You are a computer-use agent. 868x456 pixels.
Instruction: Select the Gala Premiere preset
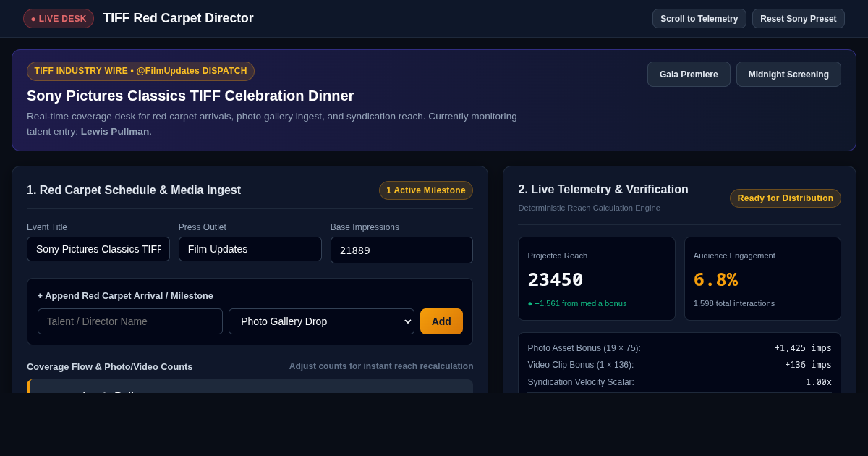[689, 74]
